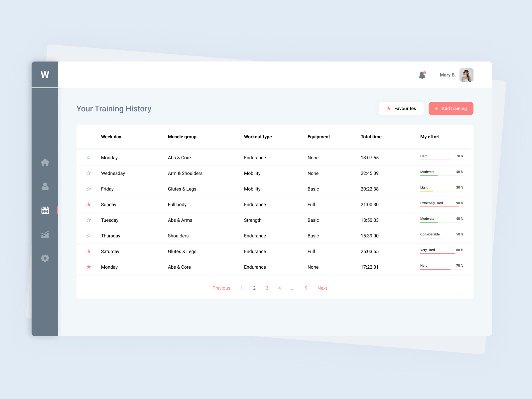This screenshot has width=532, height=399.
Task: Click the plus icon on Add training
Action: tap(437, 108)
